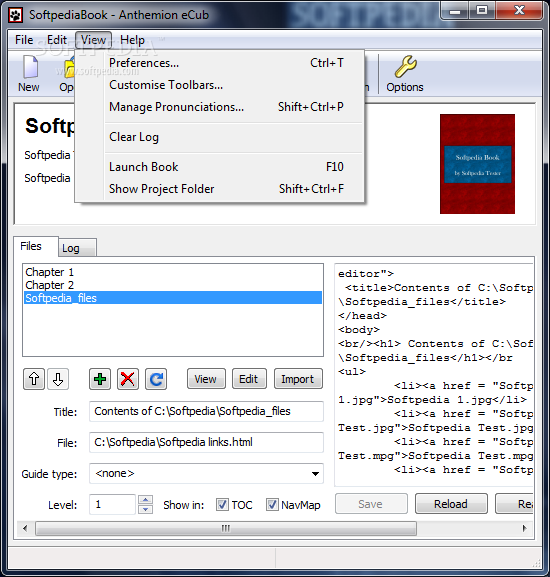550x577 pixels.
Task: Click the Edit button under file list
Action: [x=249, y=379]
